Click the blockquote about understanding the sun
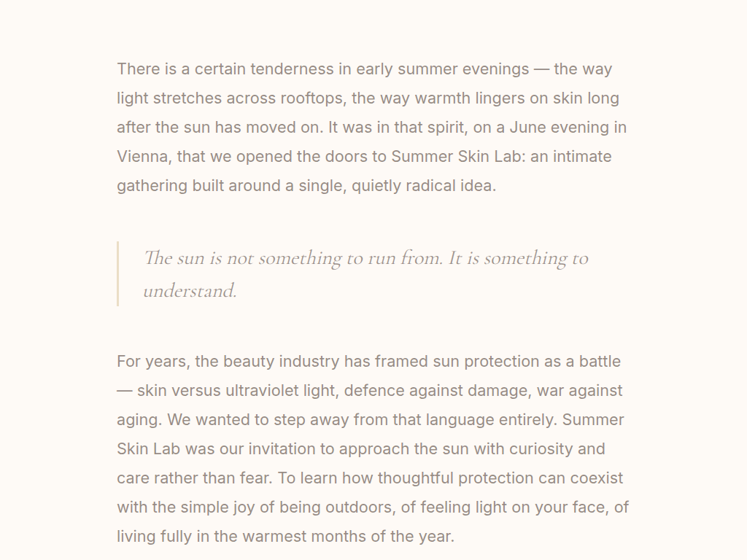This screenshot has height=560, width=747. point(365,273)
